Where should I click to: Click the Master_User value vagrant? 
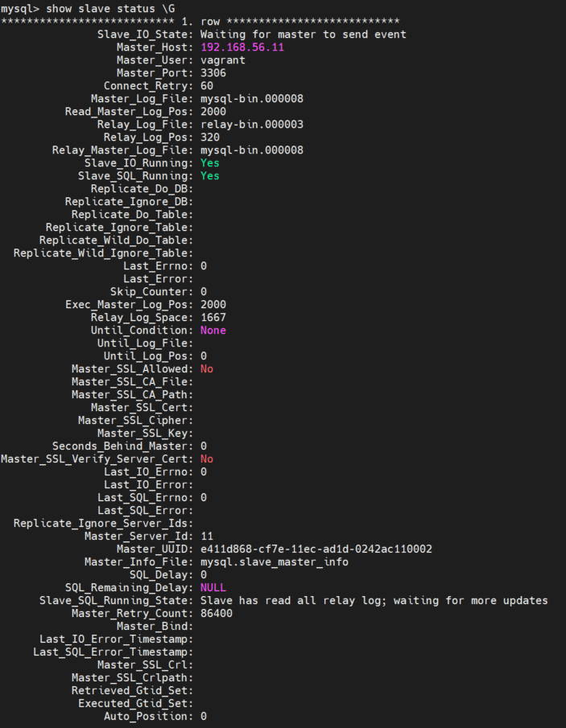click(x=222, y=60)
